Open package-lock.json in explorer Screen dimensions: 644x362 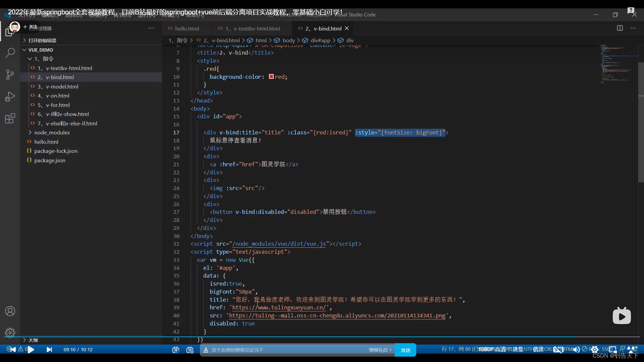pos(91,151)
